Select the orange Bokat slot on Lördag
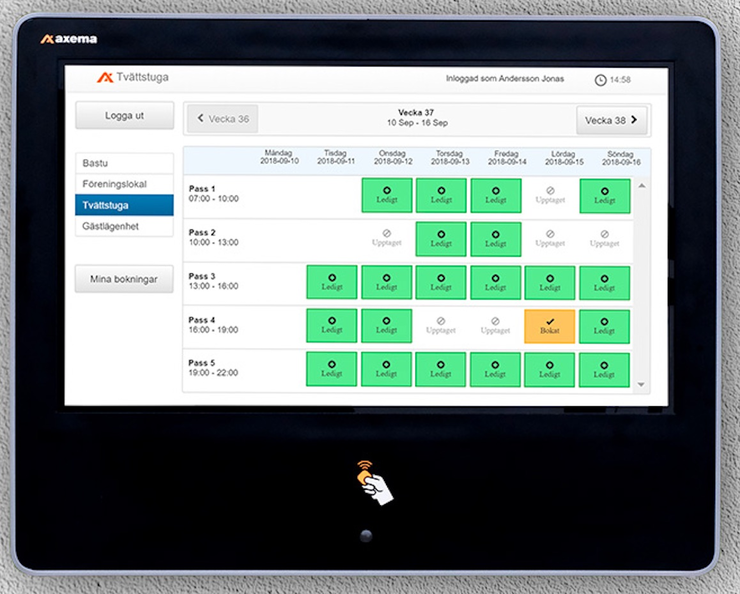Screen dimensions: 740x594 (x=549, y=326)
